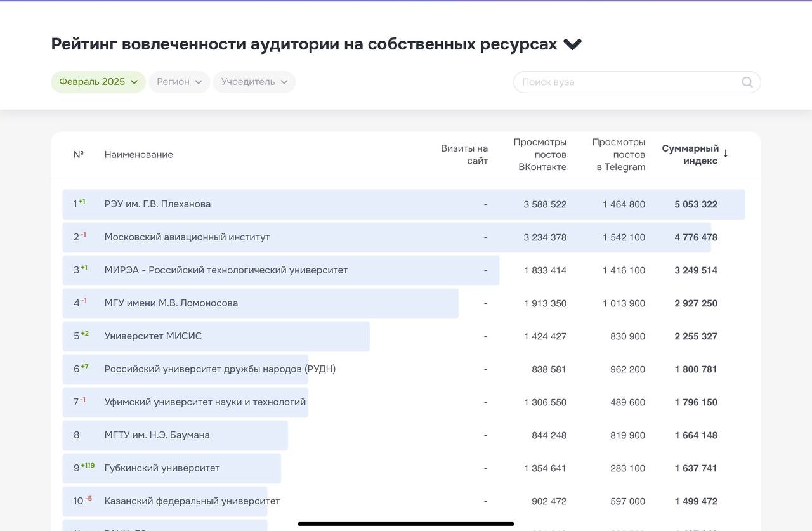Click Telegram views value 1 416 100

[624, 270]
